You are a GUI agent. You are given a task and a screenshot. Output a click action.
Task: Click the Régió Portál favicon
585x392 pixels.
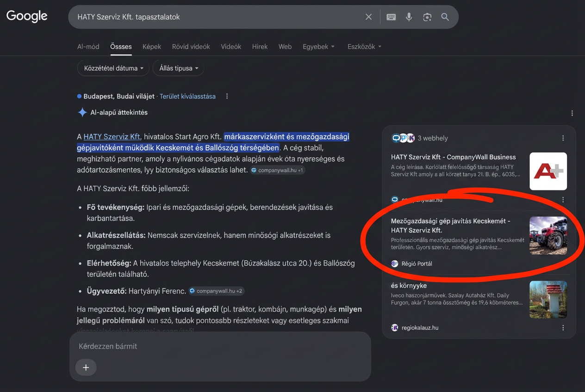click(x=395, y=263)
